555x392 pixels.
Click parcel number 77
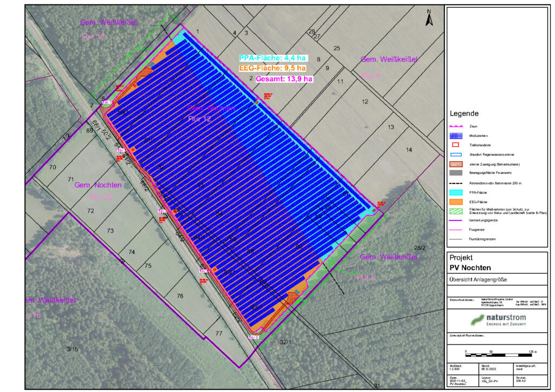pyautogui.click(x=219, y=333)
